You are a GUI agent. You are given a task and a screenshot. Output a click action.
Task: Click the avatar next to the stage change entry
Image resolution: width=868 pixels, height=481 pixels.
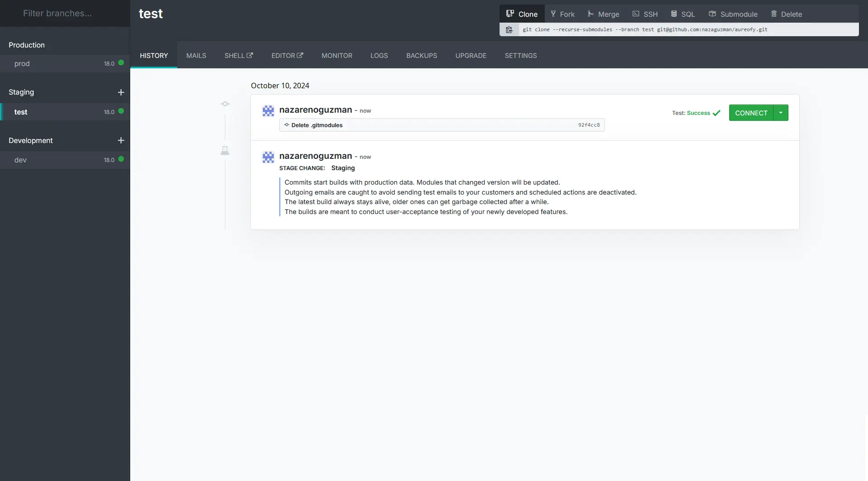pos(268,157)
